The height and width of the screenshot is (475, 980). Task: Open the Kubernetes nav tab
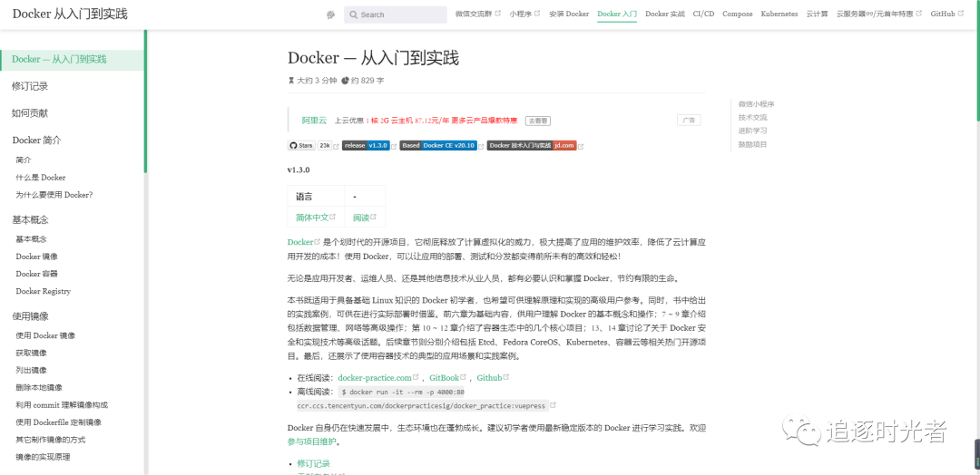click(779, 14)
